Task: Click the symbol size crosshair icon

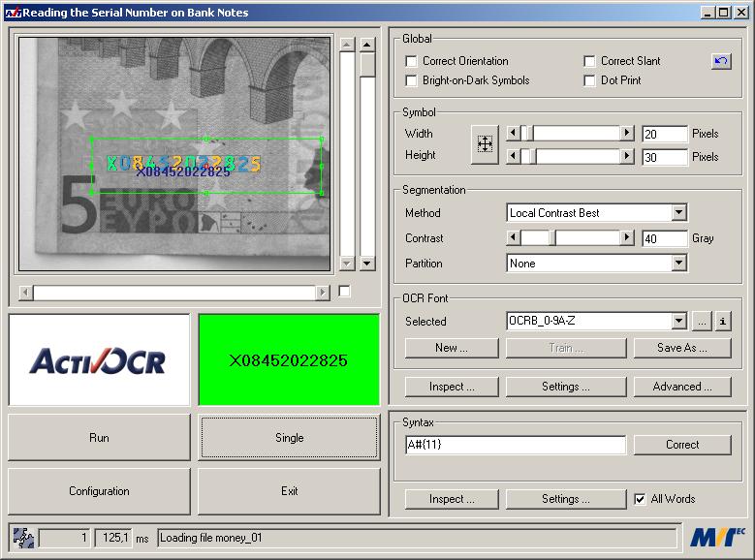Action: 485,144
